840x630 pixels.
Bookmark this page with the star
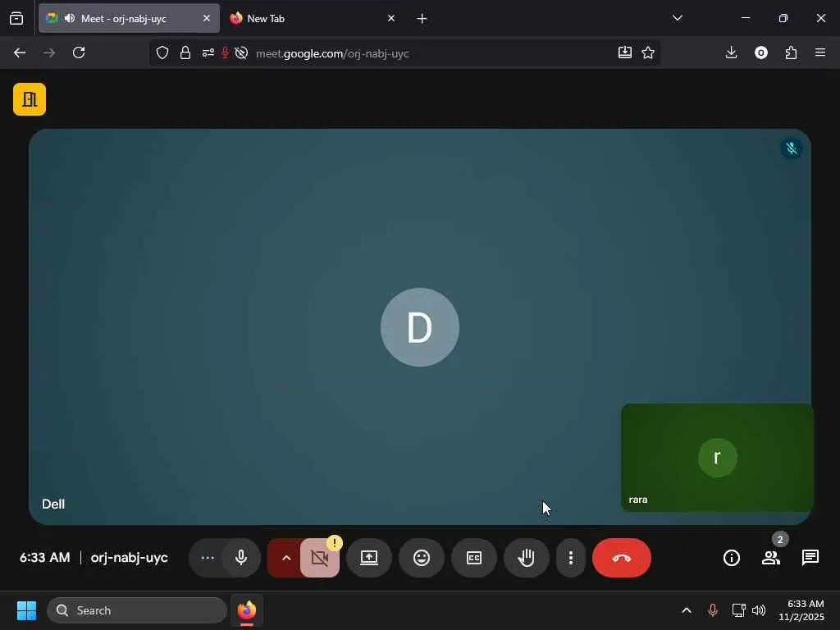[x=648, y=52]
